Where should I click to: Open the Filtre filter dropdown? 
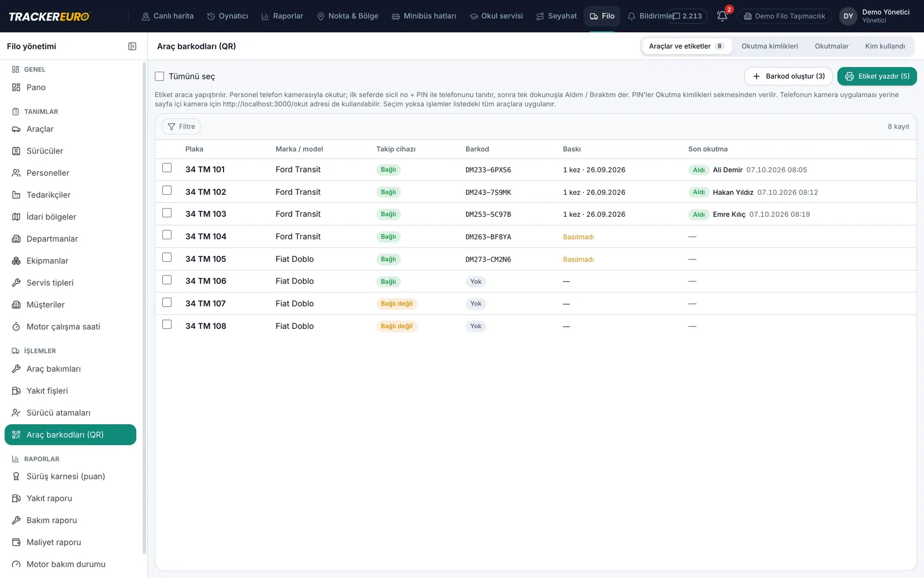181,127
